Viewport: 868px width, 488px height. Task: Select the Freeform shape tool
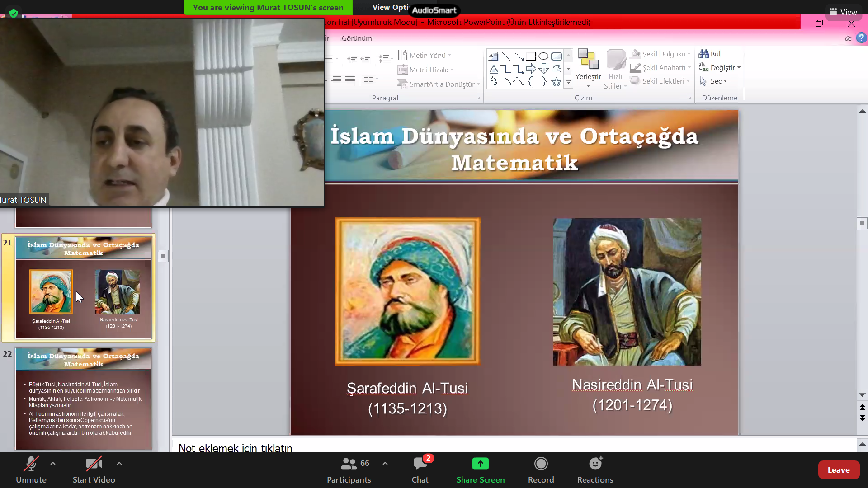[x=557, y=69]
